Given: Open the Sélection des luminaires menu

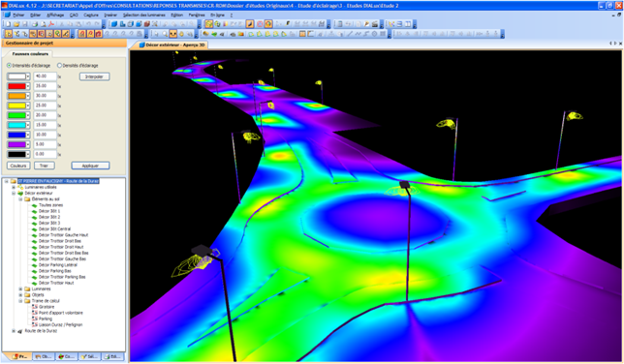Looking at the screenshot, I should click(144, 15).
